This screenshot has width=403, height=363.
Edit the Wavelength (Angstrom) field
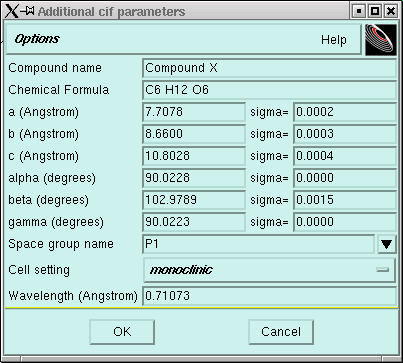coord(269,296)
